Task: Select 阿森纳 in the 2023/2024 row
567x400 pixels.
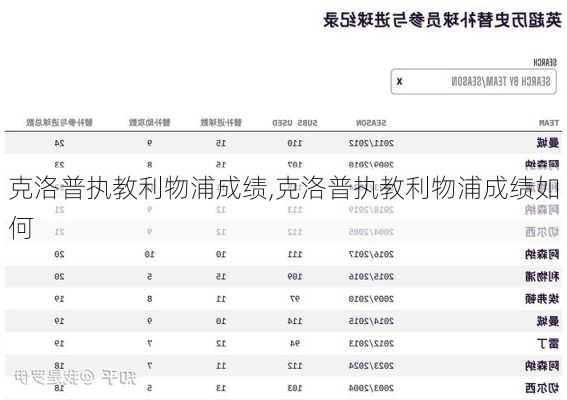Action: tap(542, 366)
